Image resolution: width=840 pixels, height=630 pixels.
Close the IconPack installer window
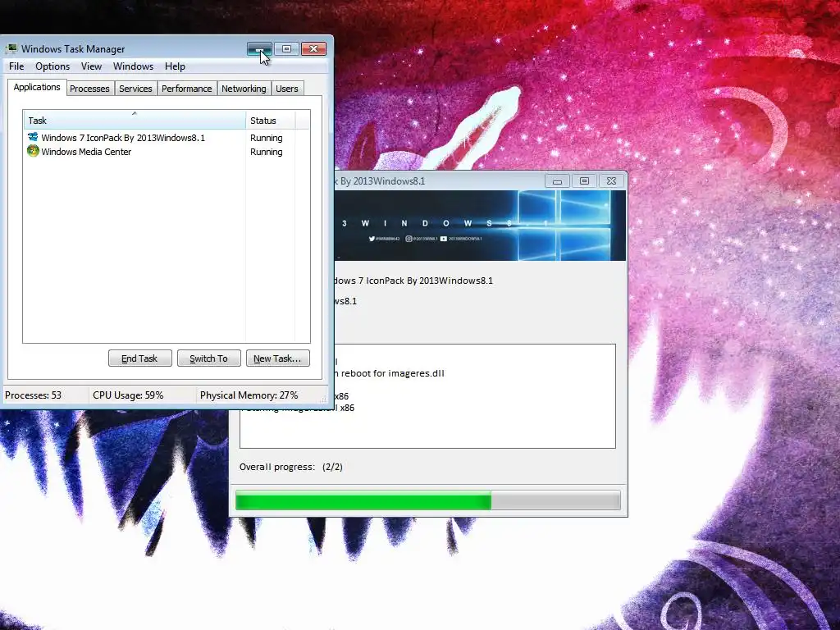click(611, 181)
